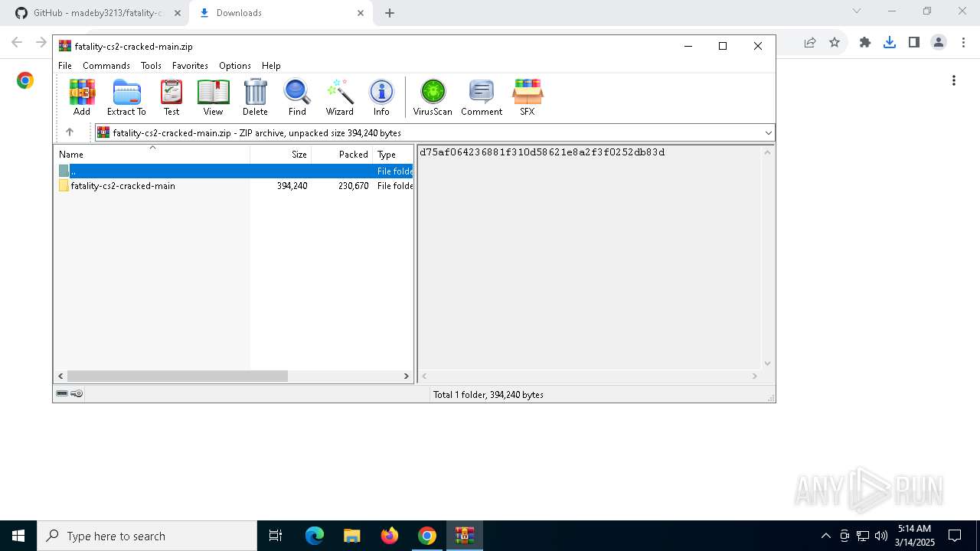Open the Comment tool
Image resolution: width=980 pixels, height=551 pixels.
[x=482, y=97]
